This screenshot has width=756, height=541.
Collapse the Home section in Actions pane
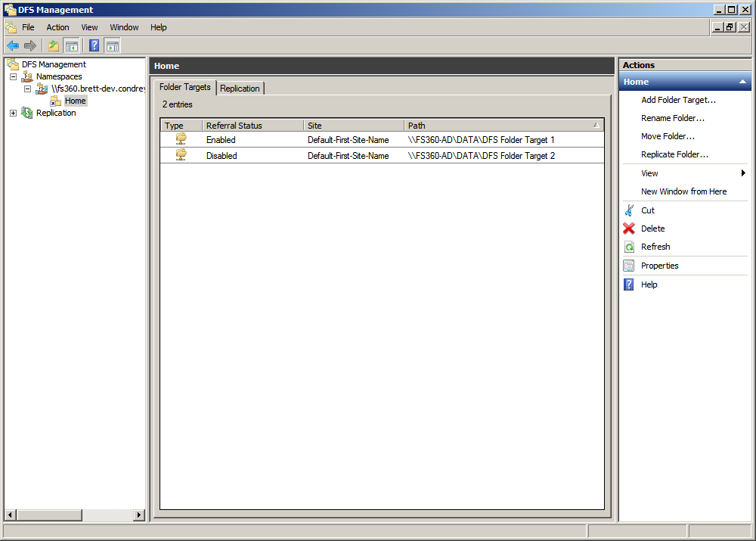coord(742,82)
